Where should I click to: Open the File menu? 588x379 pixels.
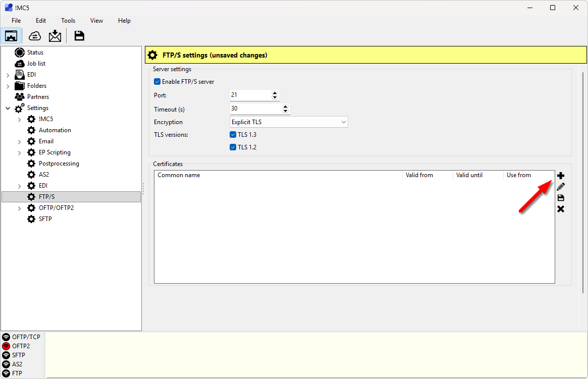(x=16, y=21)
